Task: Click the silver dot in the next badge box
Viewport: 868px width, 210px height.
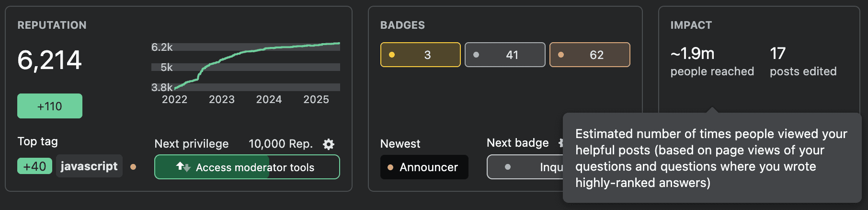Action: click(x=508, y=167)
